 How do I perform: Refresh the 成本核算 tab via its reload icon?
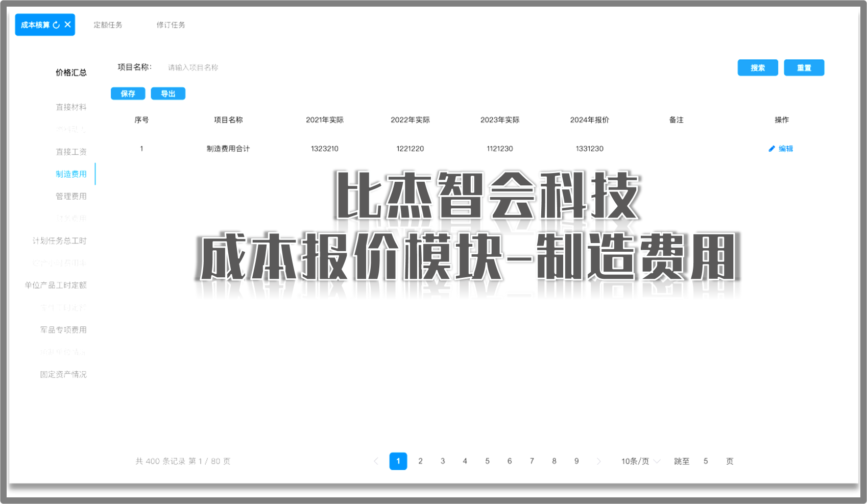click(x=56, y=25)
